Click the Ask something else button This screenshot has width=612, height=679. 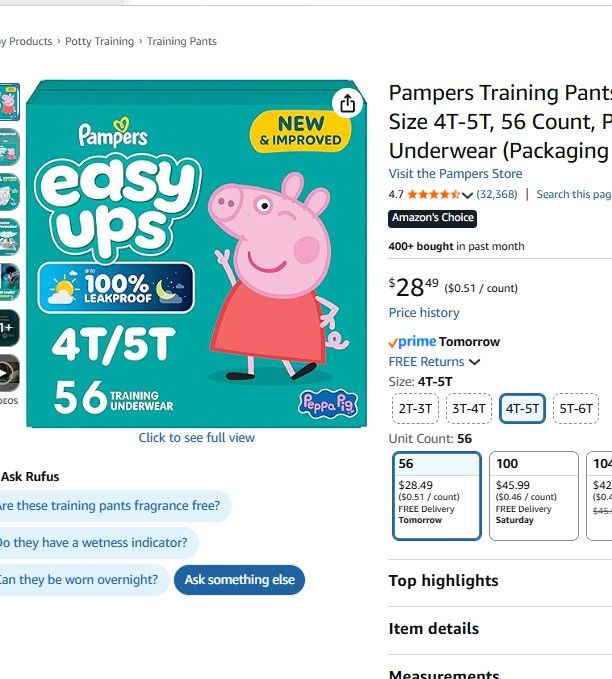(240, 579)
